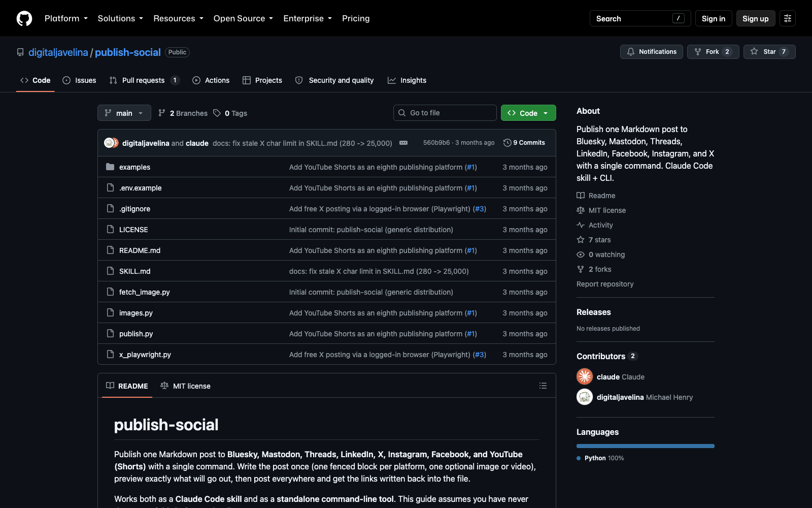Click the Python 100% language label

point(600,458)
